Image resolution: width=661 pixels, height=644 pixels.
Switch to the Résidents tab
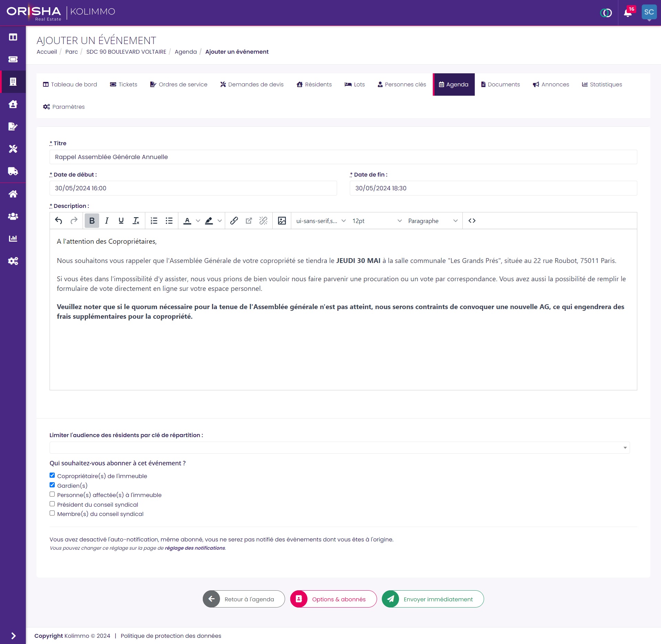pos(314,84)
